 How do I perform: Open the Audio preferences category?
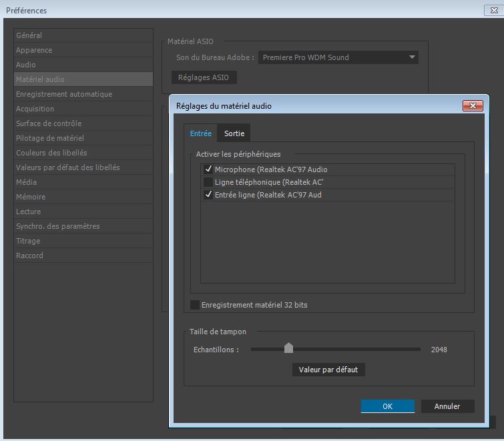click(x=83, y=65)
